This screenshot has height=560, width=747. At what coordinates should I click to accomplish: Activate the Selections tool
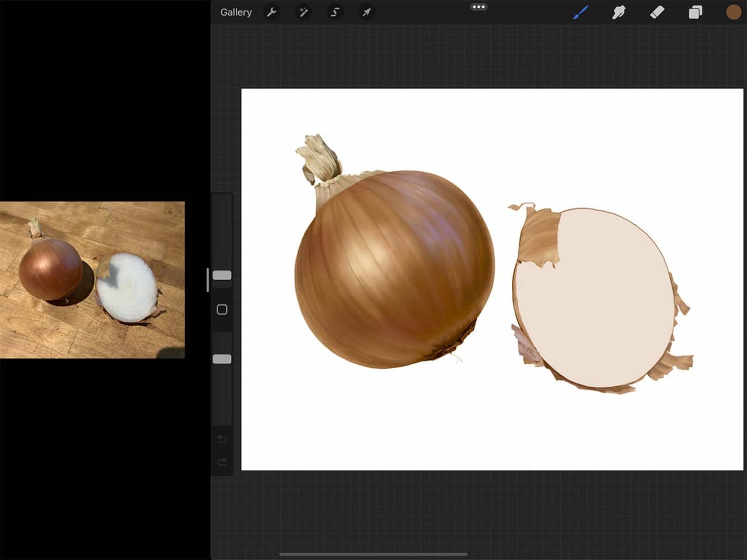pos(335,12)
